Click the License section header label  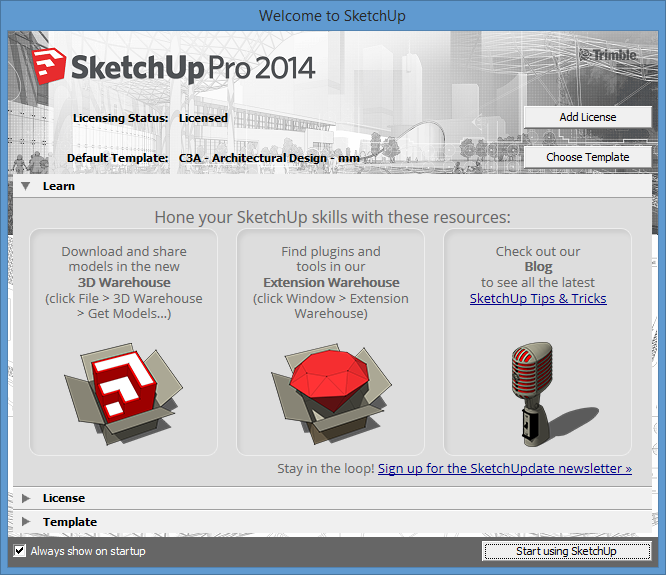pyautogui.click(x=64, y=498)
